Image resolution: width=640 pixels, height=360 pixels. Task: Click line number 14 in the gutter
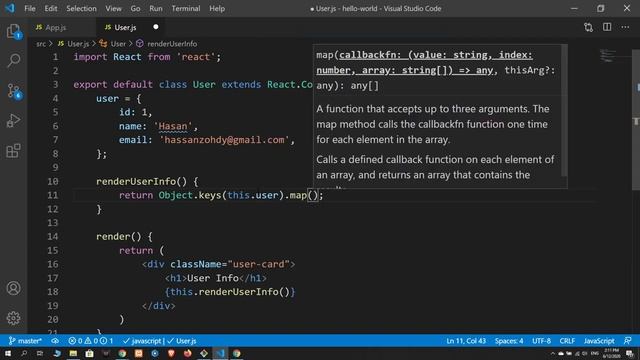coord(53,237)
